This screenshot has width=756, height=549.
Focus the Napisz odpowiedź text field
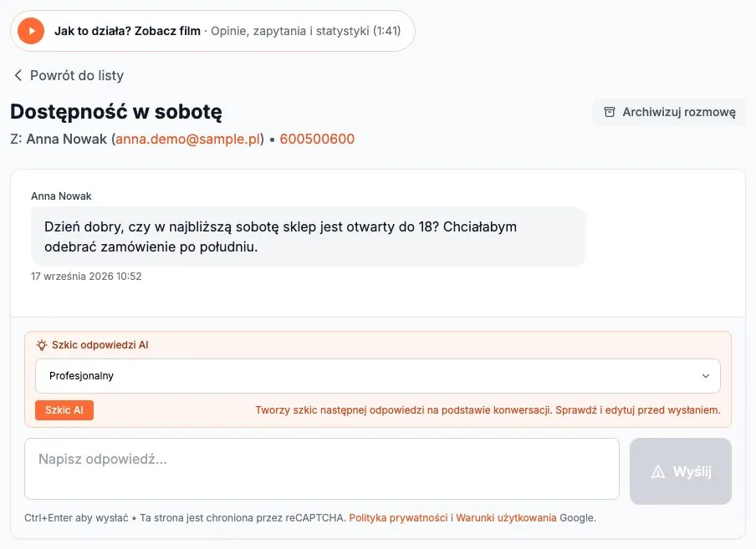(322, 469)
